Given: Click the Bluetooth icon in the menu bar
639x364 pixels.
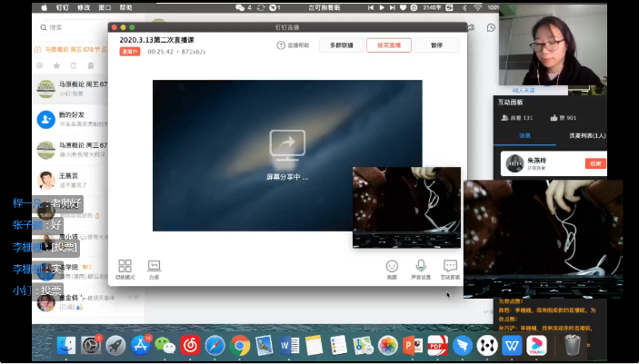Looking at the screenshot, I should tap(464, 7).
